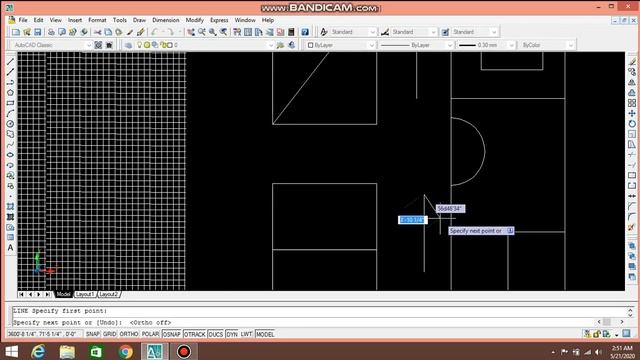
Task: Open Windows Start button
Action: tap(11, 351)
